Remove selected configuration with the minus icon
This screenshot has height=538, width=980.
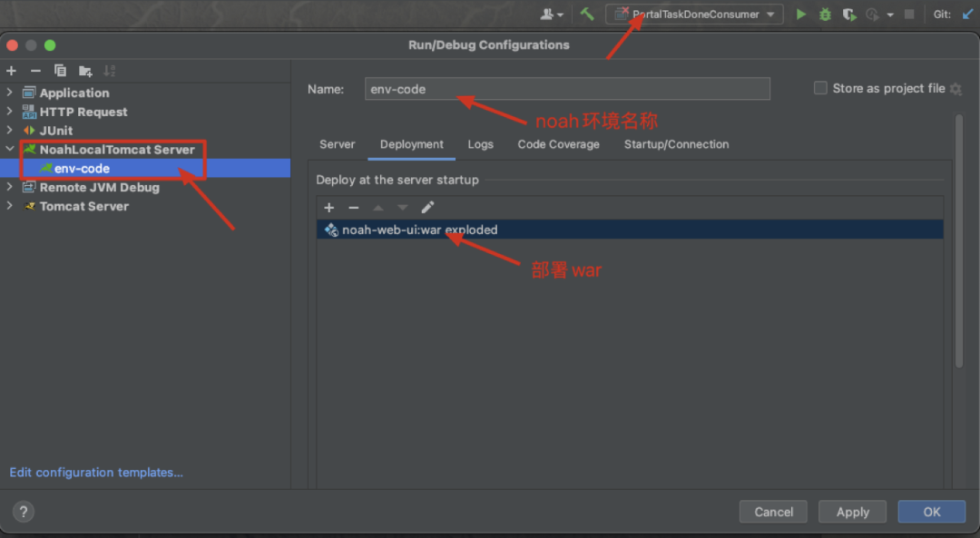35,71
